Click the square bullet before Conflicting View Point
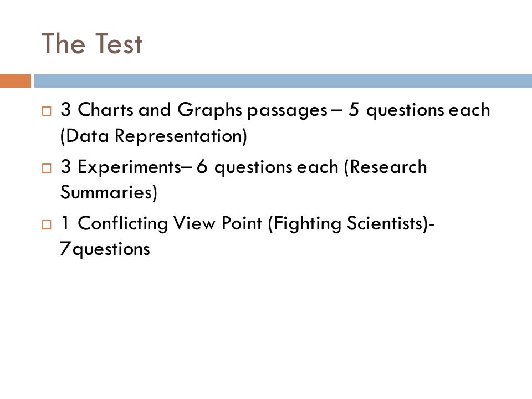532x399 pixels. (47, 224)
